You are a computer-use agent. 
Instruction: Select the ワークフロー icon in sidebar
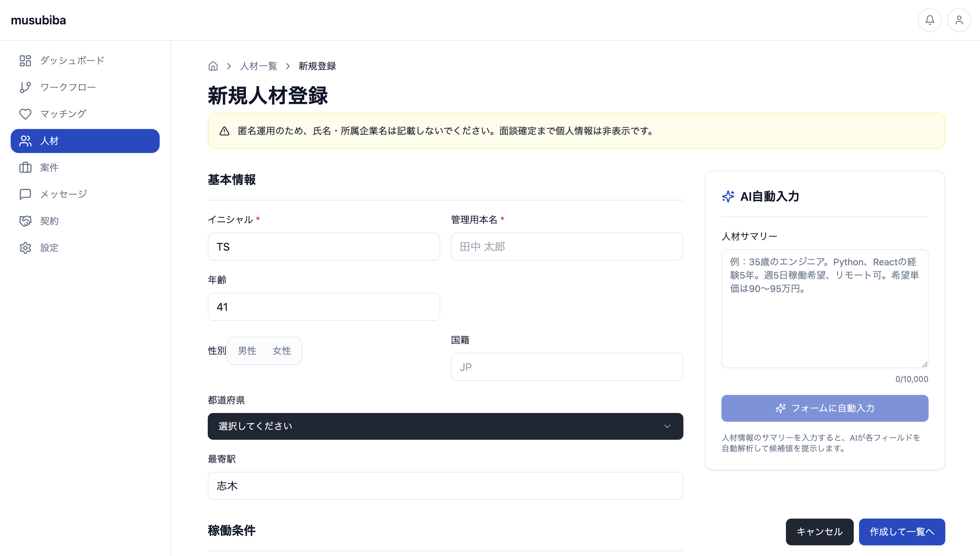25,87
